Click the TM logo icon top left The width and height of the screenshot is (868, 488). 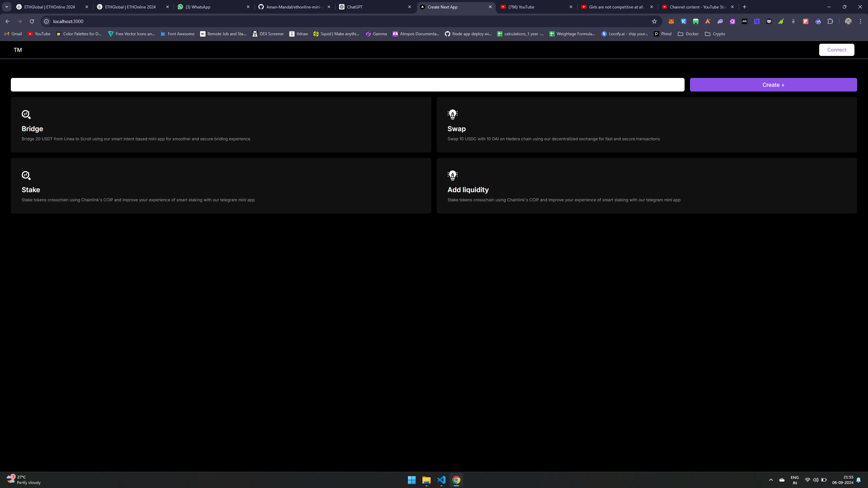(17, 49)
